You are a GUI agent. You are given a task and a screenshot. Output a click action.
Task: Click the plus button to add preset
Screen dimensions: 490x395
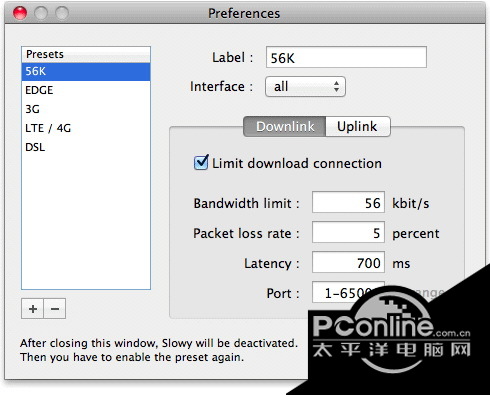click(32, 309)
